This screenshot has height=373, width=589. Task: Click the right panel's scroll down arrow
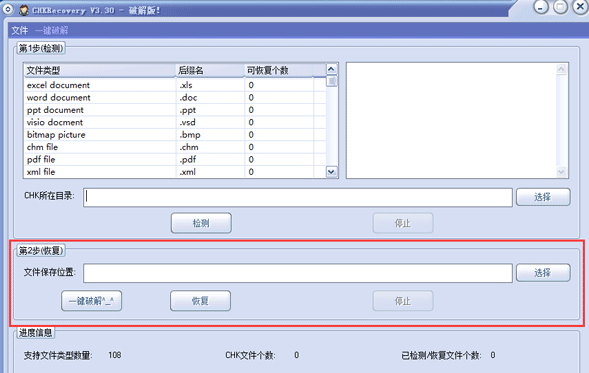[561, 172]
